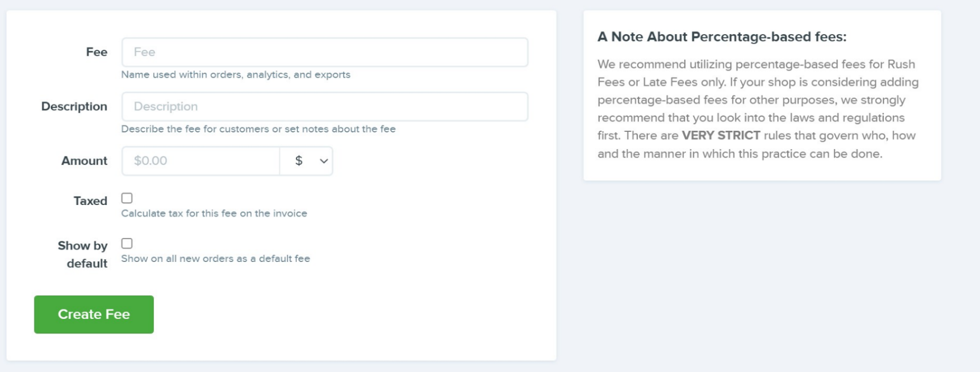The image size is (980, 372).
Task: Open the $ amount type dropdown
Action: 306,161
